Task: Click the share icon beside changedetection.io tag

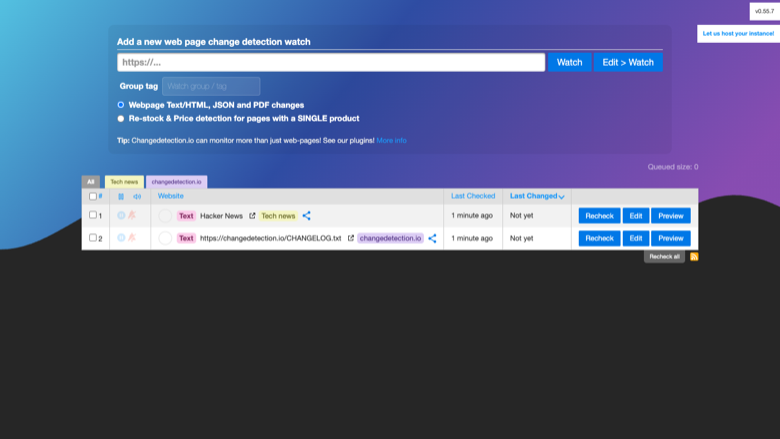Action: tap(432, 238)
